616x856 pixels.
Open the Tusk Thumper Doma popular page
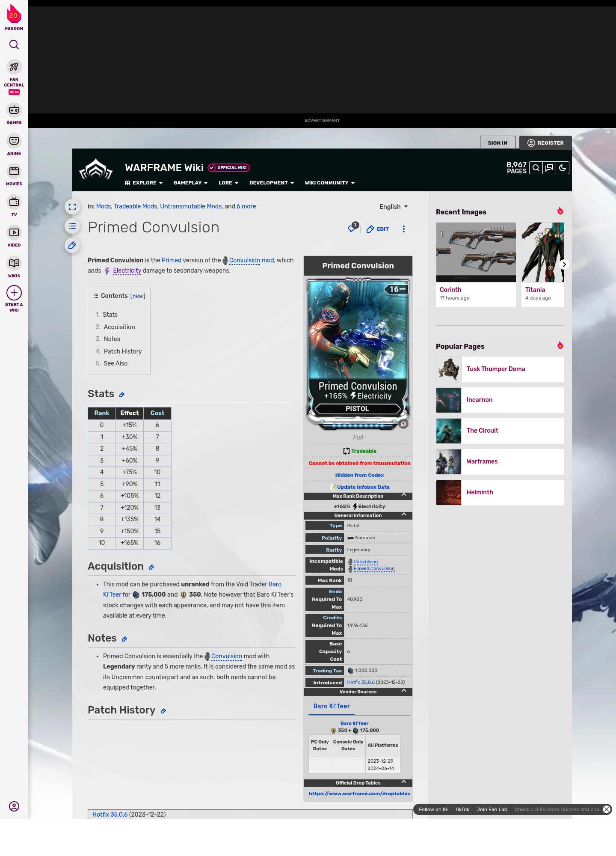pos(500,369)
